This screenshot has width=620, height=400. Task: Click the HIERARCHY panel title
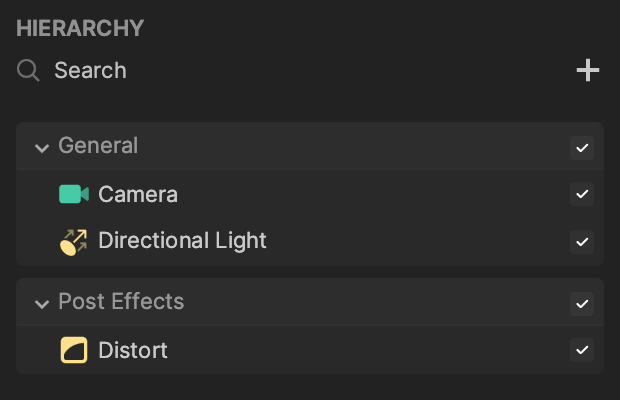pos(80,28)
